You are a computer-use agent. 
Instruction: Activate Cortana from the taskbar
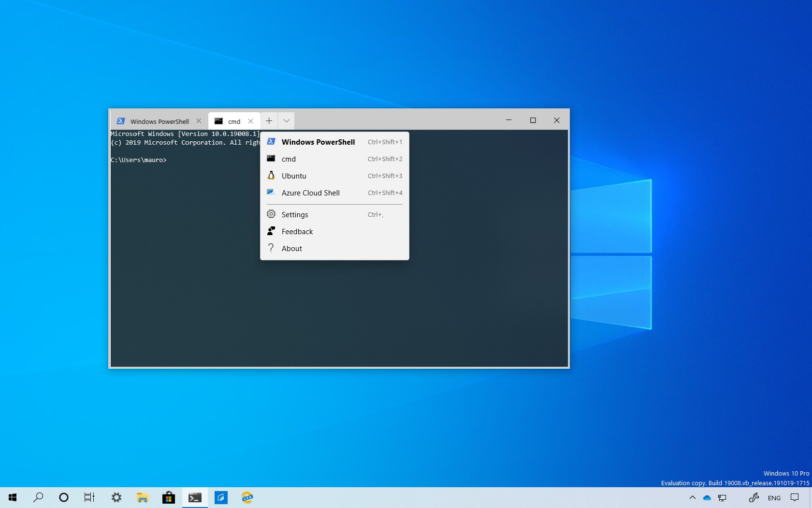63,497
